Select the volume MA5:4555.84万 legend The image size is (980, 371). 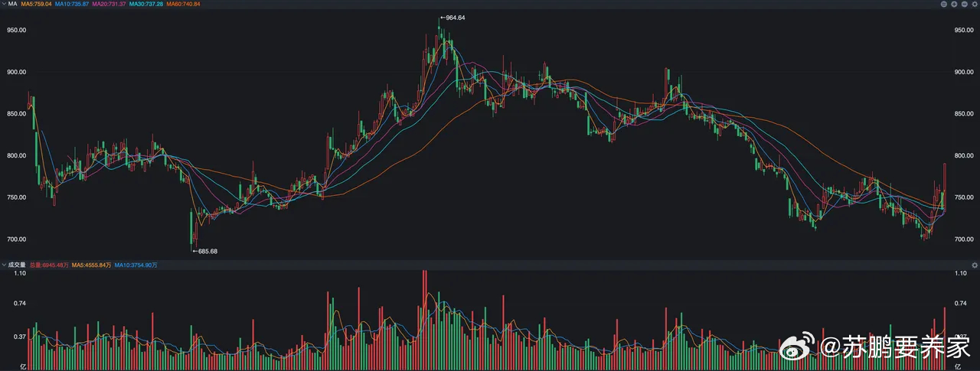point(91,265)
